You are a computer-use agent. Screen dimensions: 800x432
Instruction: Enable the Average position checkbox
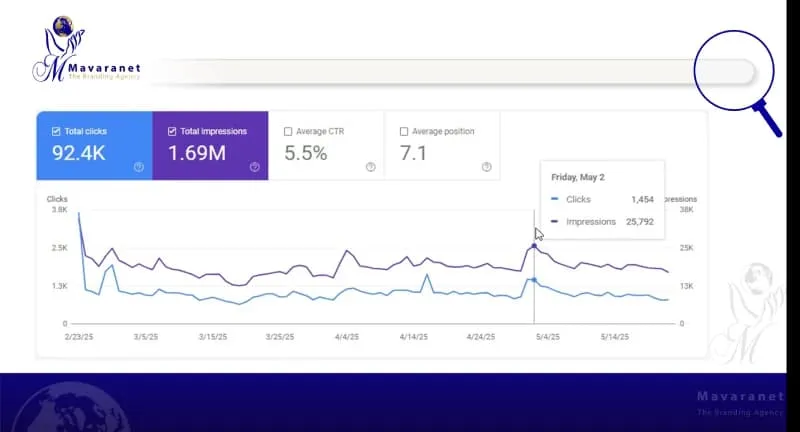click(x=404, y=131)
